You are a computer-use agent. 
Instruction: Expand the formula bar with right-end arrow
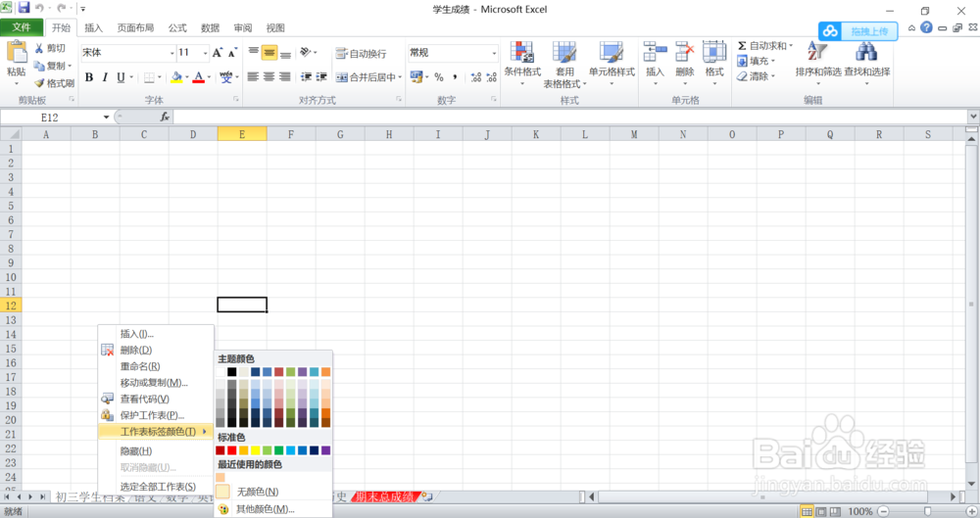pos(973,117)
